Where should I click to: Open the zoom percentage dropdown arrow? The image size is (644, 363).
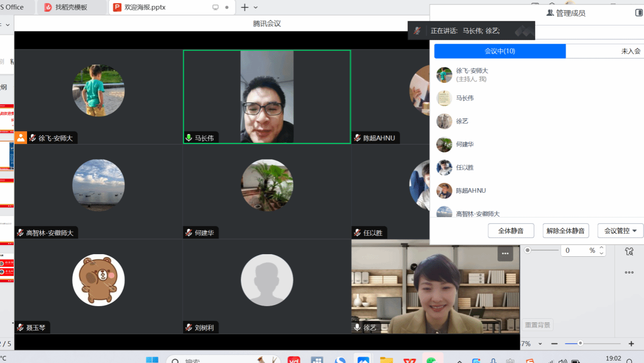point(540,344)
